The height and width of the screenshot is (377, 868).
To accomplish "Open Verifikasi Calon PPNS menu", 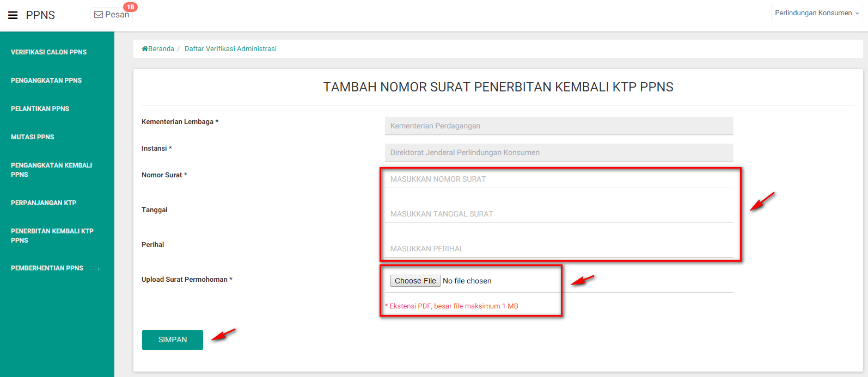I will click(48, 52).
